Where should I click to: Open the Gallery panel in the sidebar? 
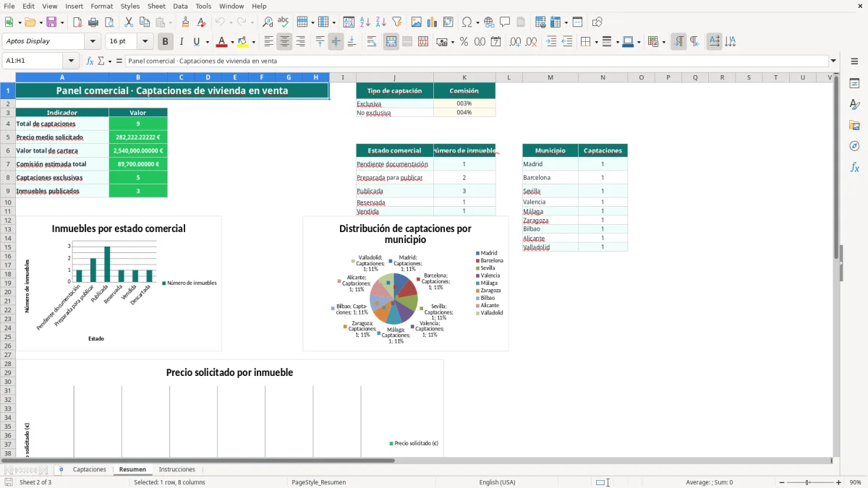tap(854, 125)
